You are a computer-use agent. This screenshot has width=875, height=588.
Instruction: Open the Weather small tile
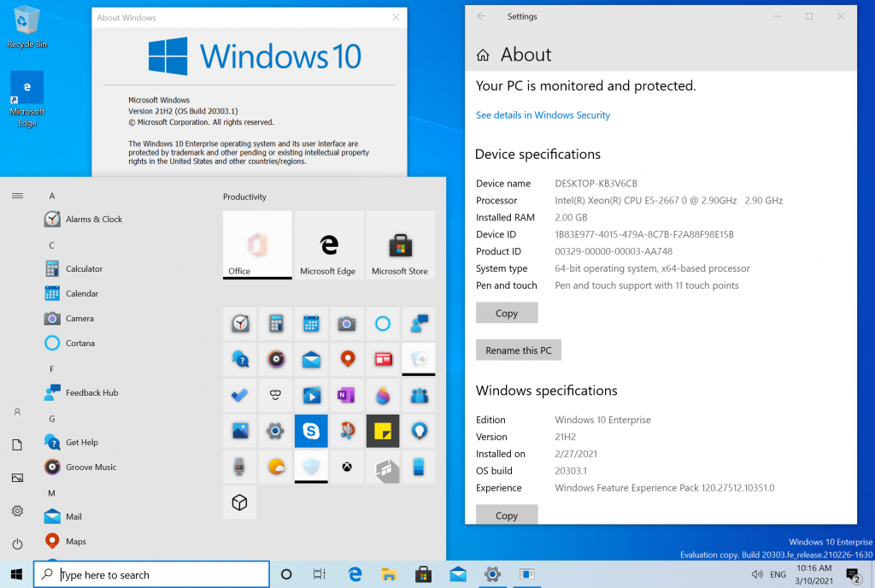[x=276, y=467]
